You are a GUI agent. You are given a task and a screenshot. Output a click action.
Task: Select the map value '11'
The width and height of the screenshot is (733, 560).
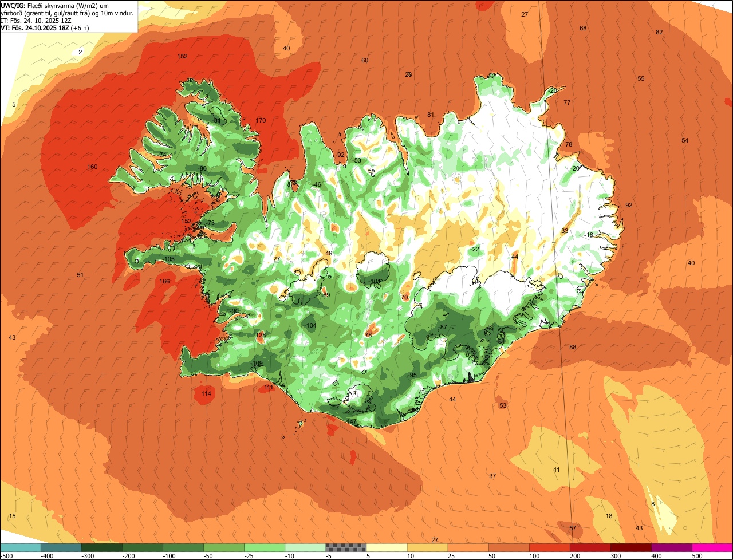pos(557,470)
